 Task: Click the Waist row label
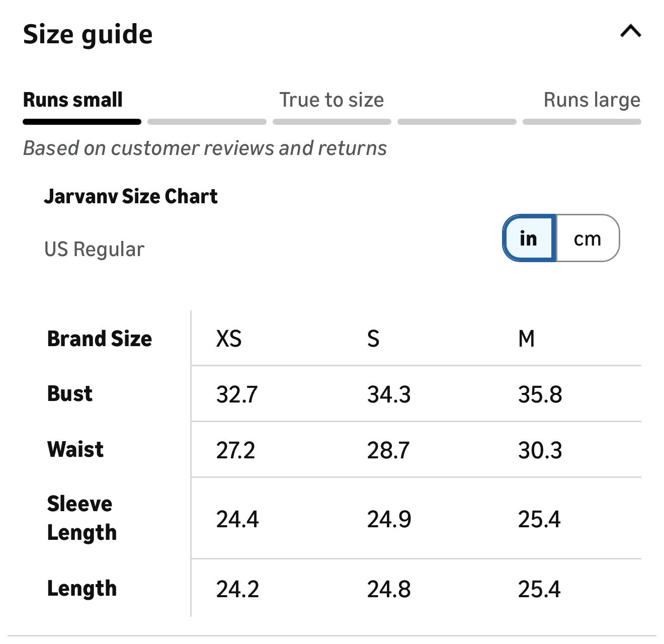[x=75, y=449]
